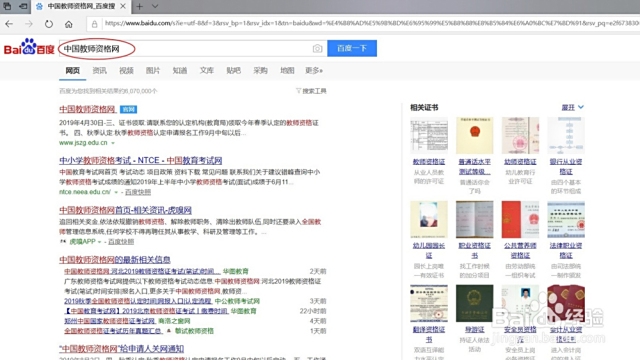Focus the Baidu search input field
Image resolution: width=640 pixels, height=360 pixels.
(193, 49)
